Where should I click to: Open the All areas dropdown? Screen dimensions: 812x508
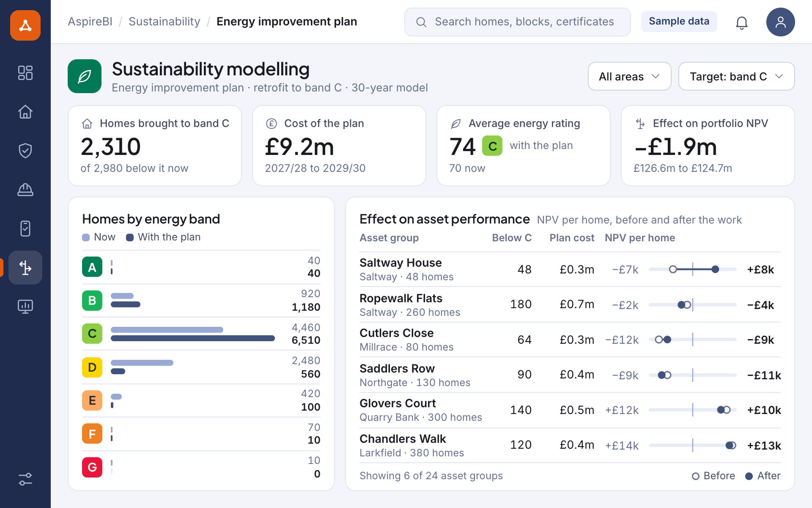[629, 76]
